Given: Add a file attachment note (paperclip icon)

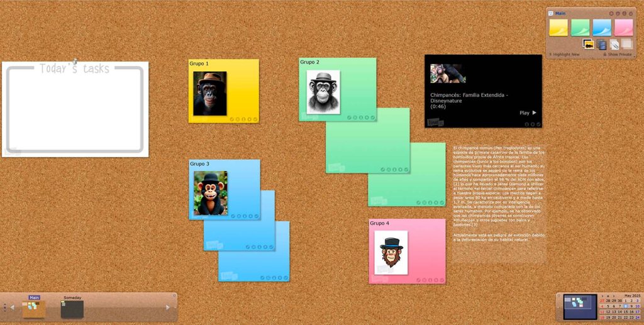Looking at the screenshot, I should pos(614,44).
